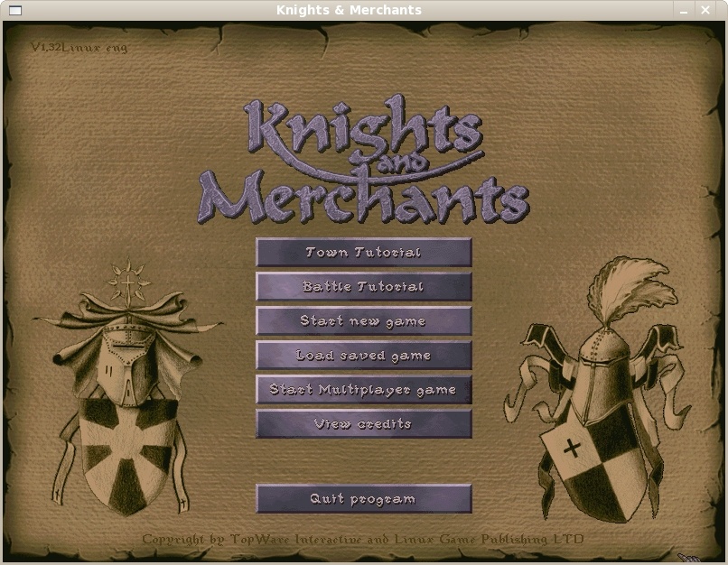Launch the Battle Tutorial

click(363, 287)
